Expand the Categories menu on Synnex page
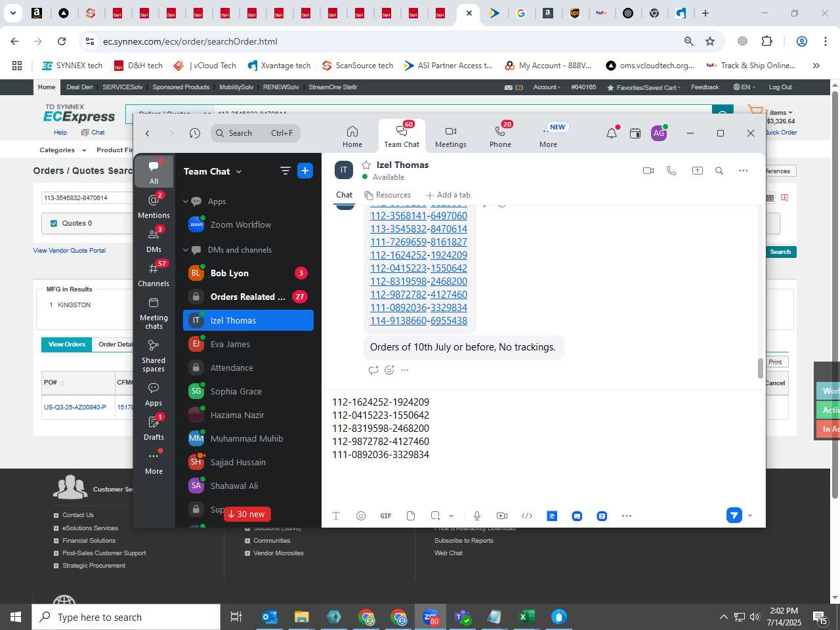Screen dimensions: 840x630 63,150
